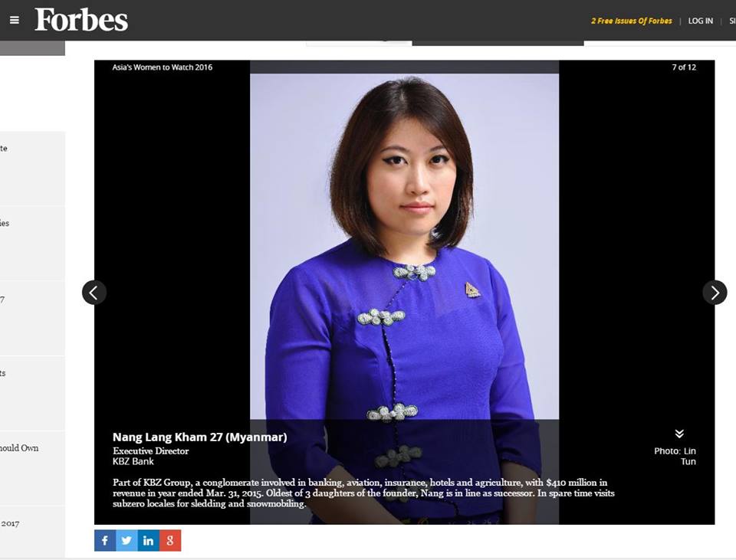Click the Forbes logo
Image resolution: width=736 pixels, height=560 pixels.
pyautogui.click(x=80, y=20)
